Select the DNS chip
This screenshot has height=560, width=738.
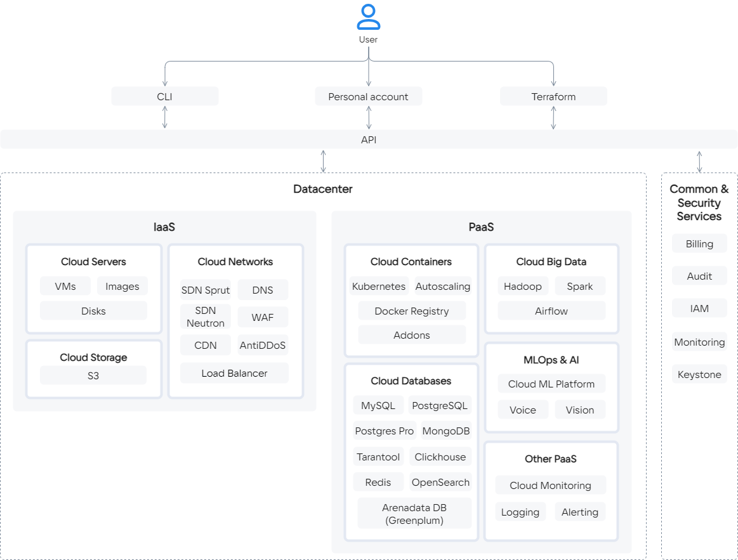coord(263,290)
